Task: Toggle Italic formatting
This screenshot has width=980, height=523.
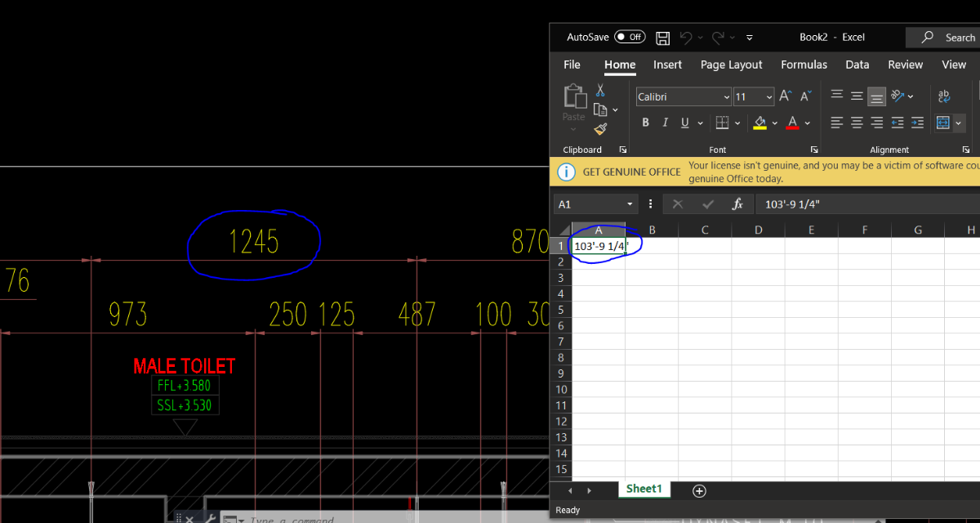Action: [x=665, y=123]
